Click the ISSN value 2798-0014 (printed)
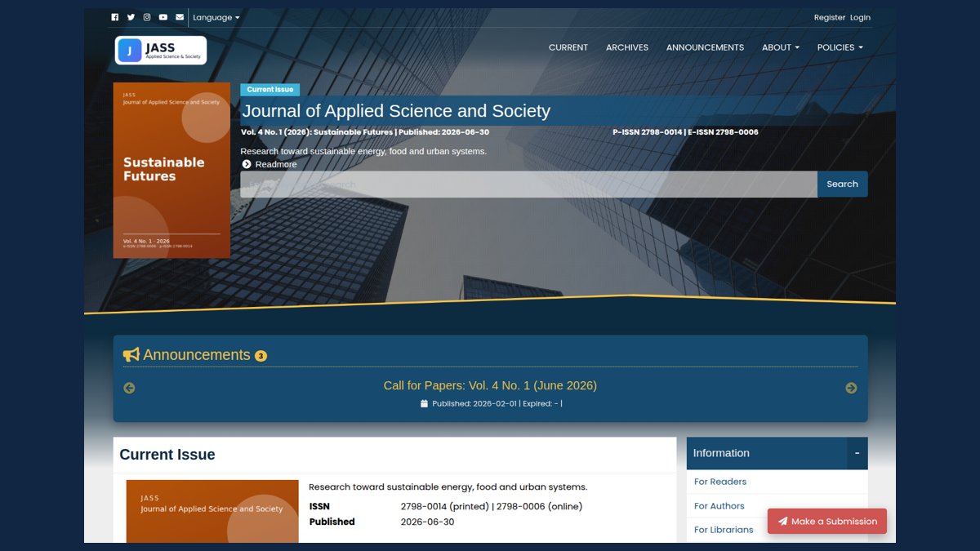 [444, 507]
